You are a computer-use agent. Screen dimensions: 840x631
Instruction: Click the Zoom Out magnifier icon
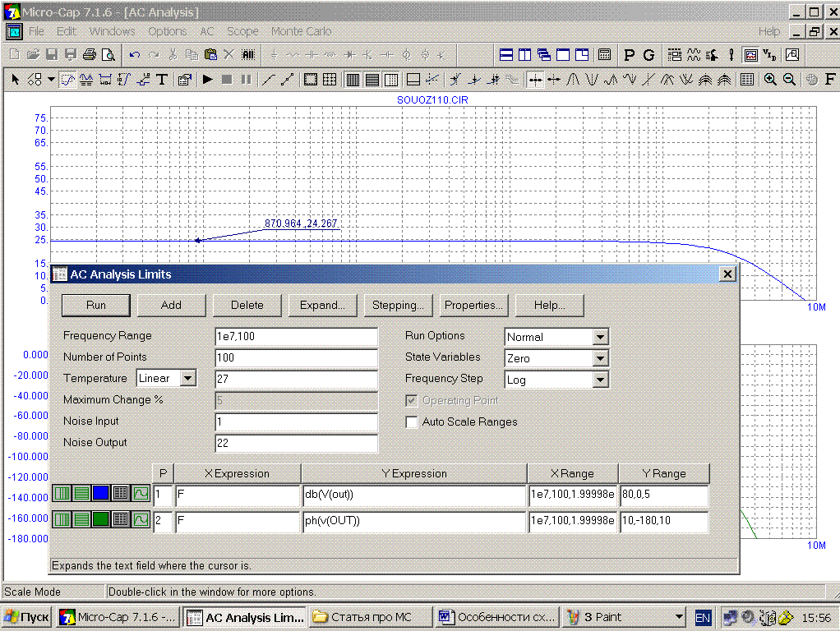tap(789, 80)
